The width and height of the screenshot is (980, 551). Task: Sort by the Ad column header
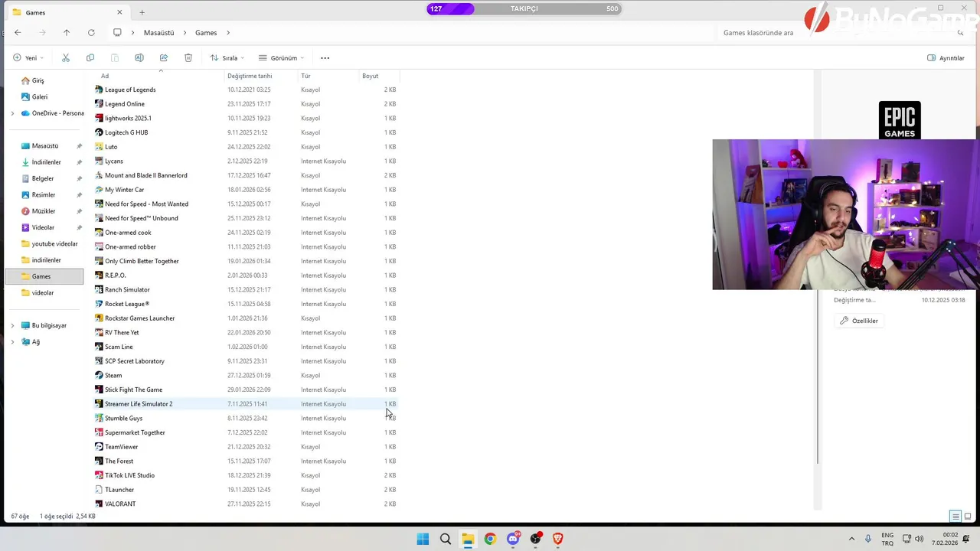pyautogui.click(x=159, y=76)
